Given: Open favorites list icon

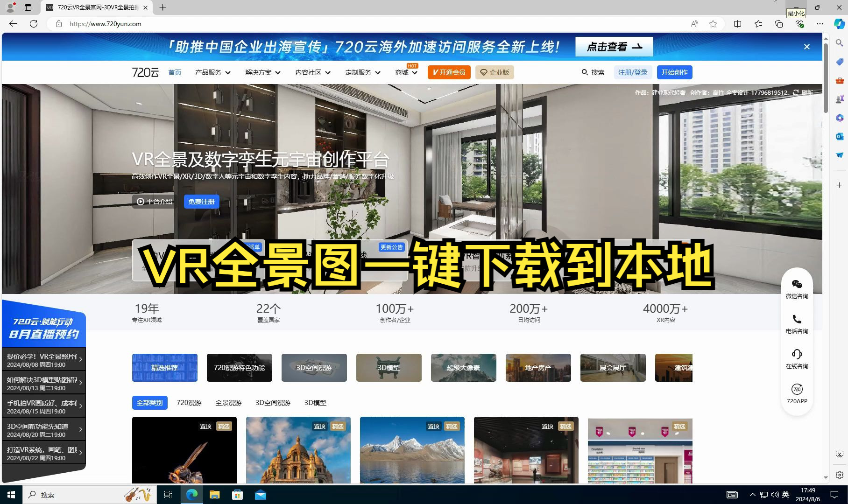Looking at the screenshot, I should pyautogui.click(x=758, y=24).
